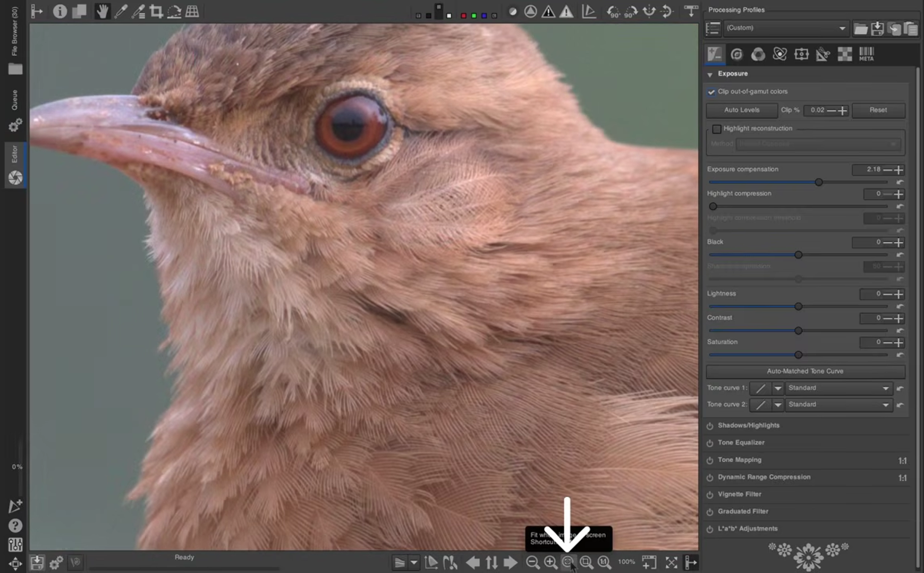The height and width of the screenshot is (573, 924).
Task: Paste profile from clipboard
Action: (911, 28)
